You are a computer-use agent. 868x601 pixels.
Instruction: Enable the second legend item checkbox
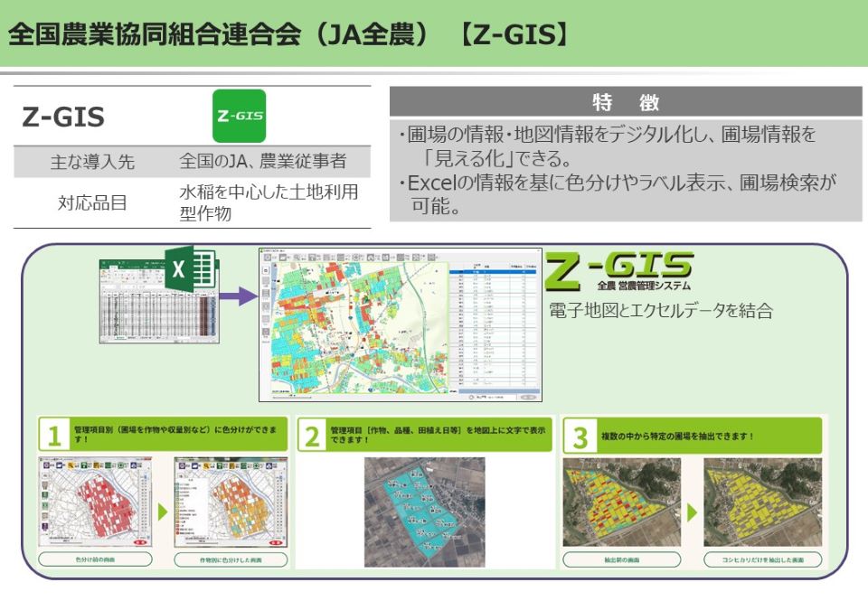176,489
